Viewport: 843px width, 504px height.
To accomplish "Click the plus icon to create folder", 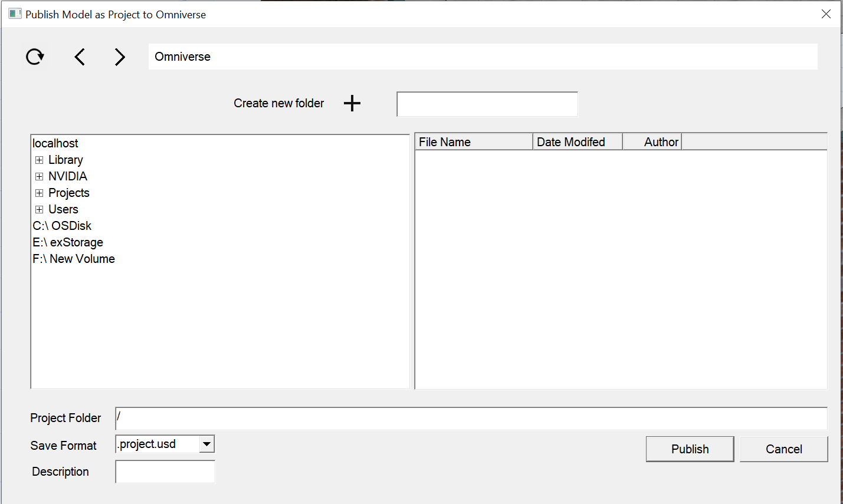I will tap(352, 103).
